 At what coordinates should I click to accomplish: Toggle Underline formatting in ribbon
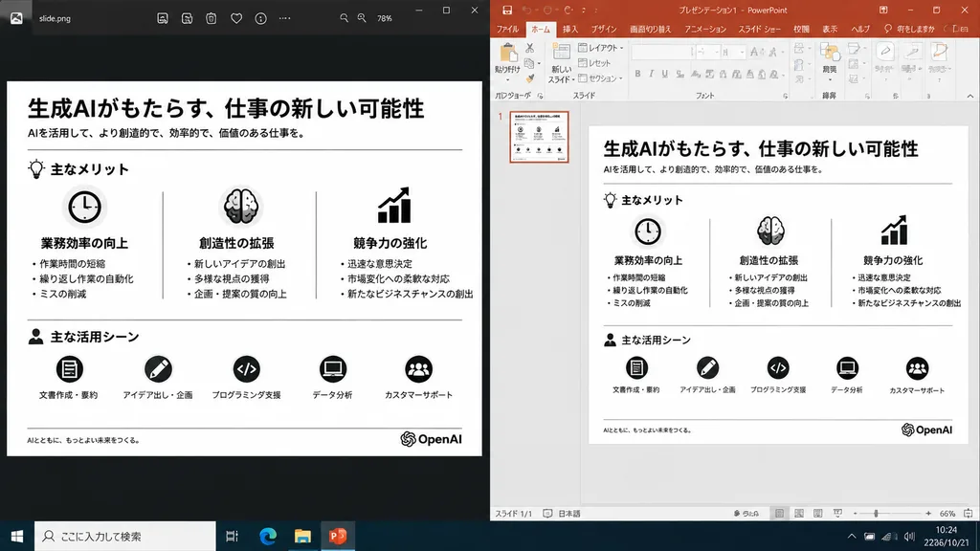pyautogui.click(x=665, y=74)
